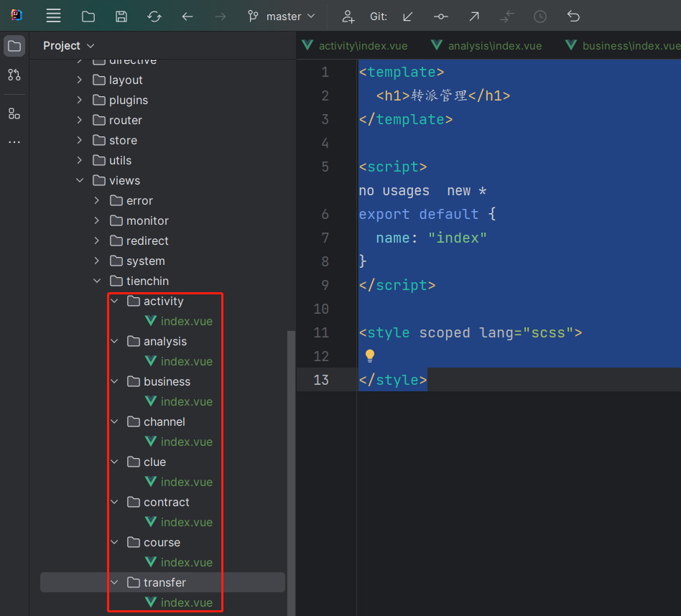Open index.vue under contract
681x616 pixels.
[179, 522]
